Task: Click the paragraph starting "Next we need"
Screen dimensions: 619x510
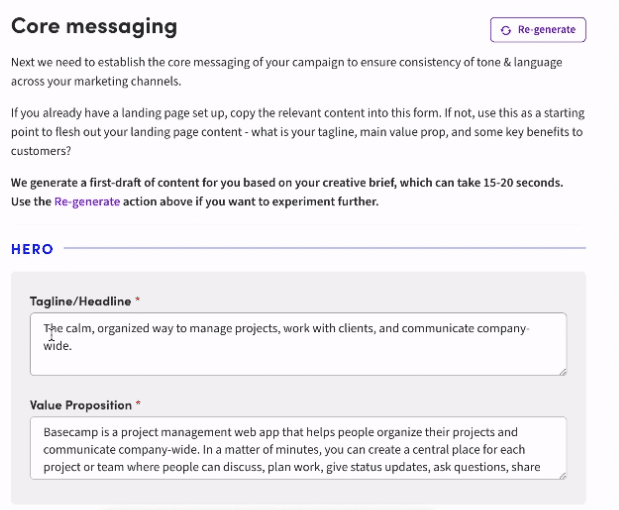Action: (x=286, y=71)
